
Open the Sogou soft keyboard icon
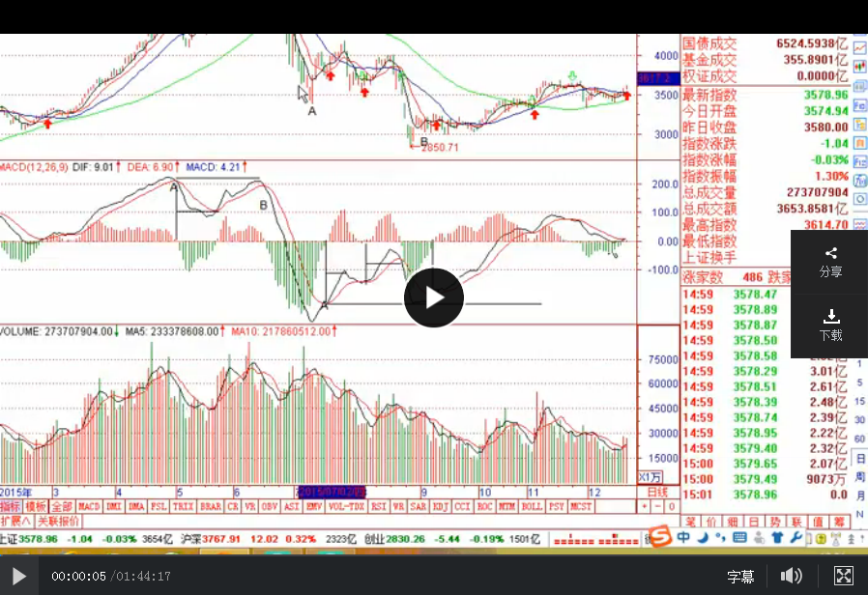tap(739, 537)
